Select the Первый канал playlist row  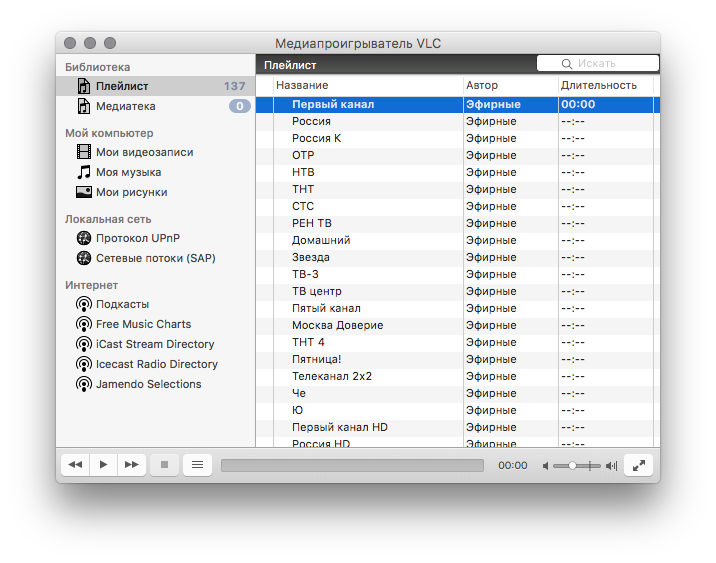pos(458,105)
